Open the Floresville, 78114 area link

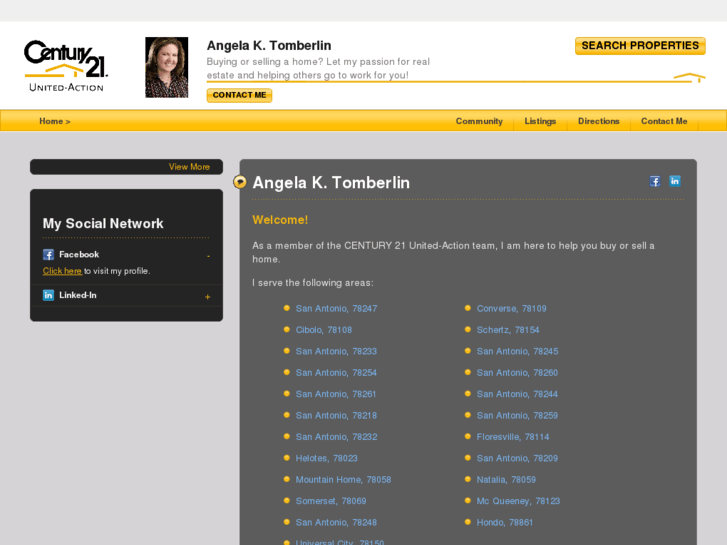513,436
